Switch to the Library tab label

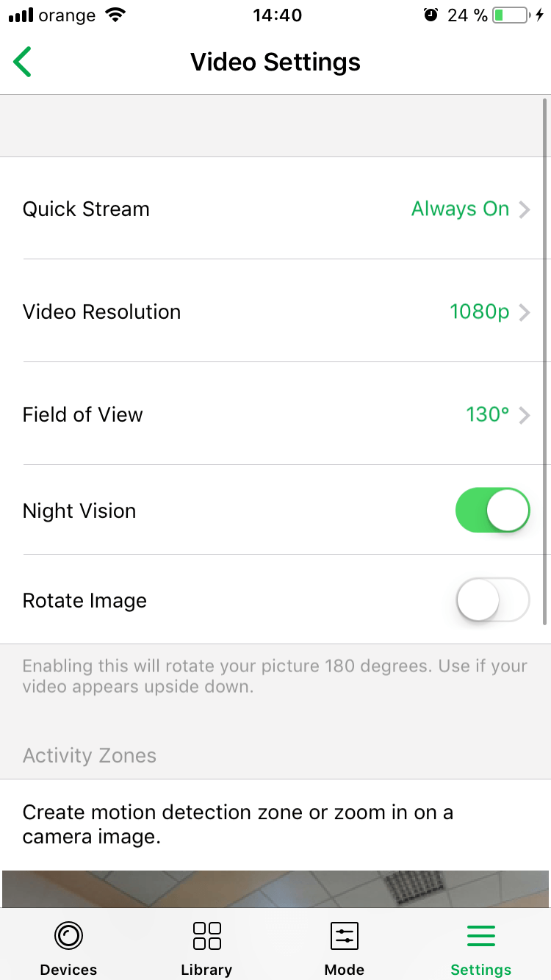pos(206,970)
